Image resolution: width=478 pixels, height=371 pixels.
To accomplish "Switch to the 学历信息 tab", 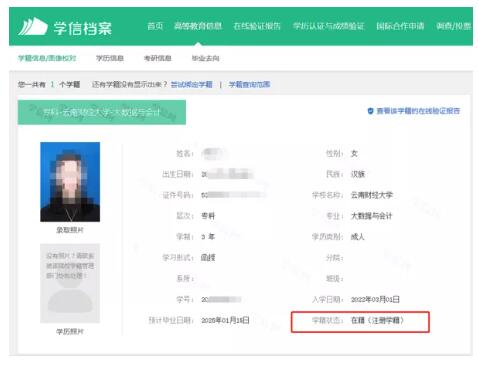I will coord(110,58).
